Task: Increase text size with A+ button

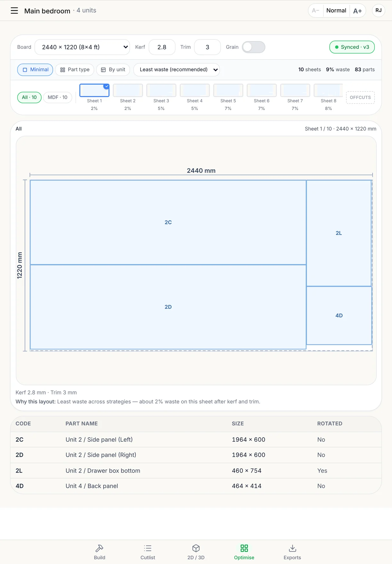Action: point(358,11)
